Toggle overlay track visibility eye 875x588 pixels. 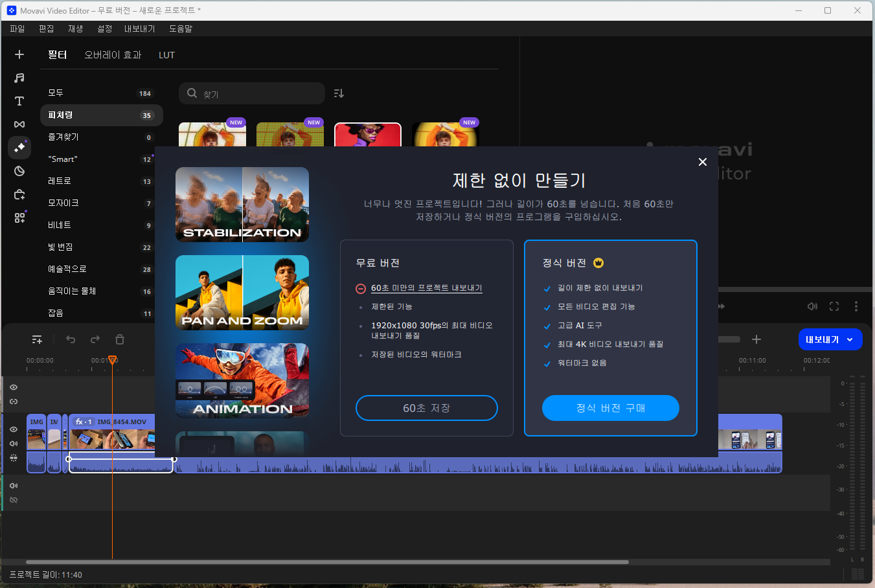point(14,387)
